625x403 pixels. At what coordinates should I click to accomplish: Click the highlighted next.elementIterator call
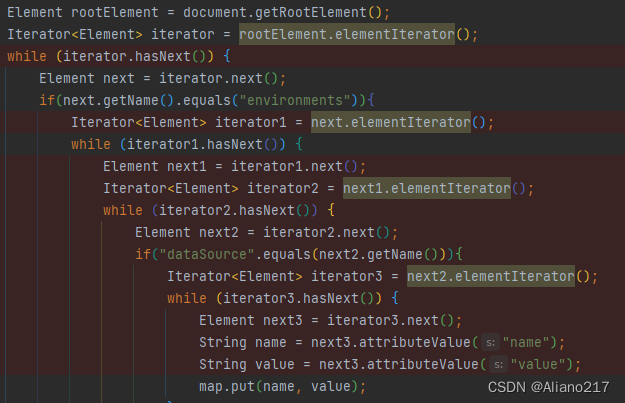point(391,122)
